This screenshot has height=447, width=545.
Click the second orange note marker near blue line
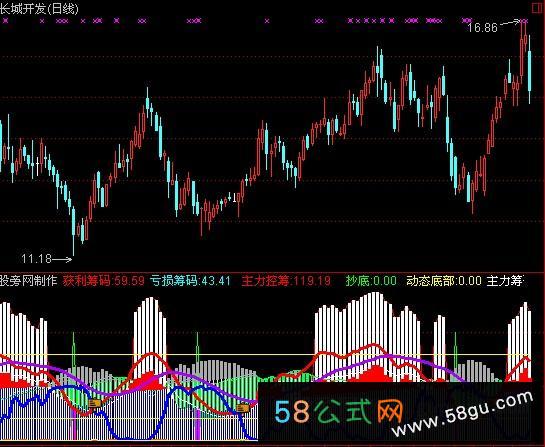(x=243, y=407)
